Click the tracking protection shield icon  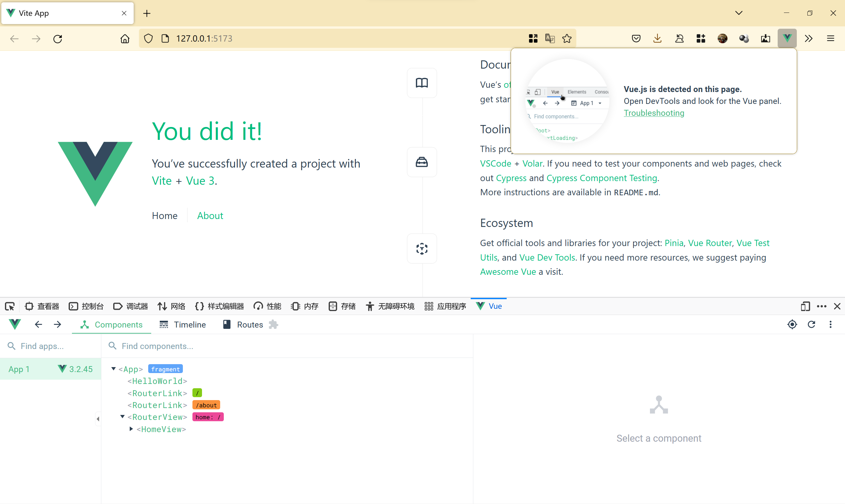tap(148, 38)
